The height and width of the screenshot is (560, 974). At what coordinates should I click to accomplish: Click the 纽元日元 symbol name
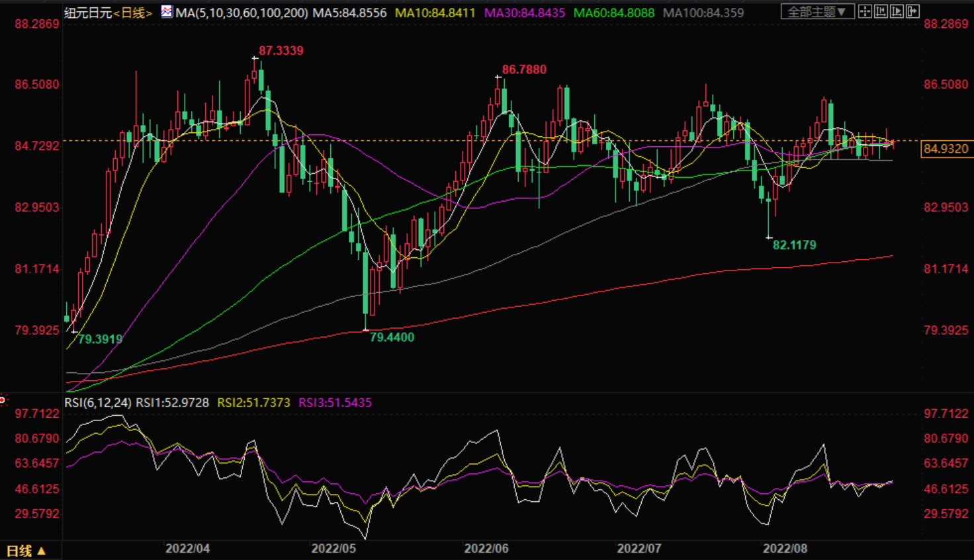88,13
